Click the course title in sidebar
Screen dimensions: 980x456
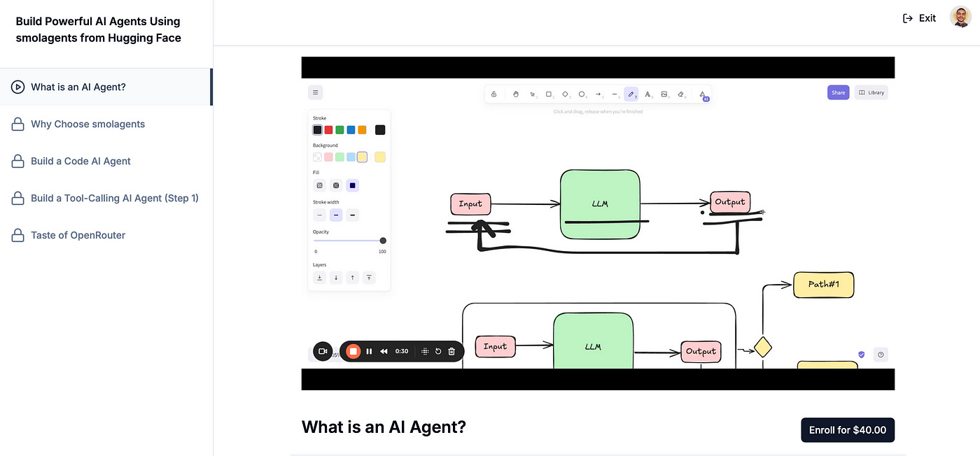point(99,30)
